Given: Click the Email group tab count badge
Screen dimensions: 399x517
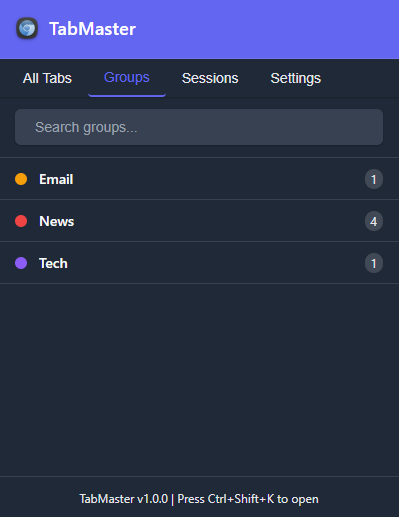Looking at the screenshot, I should [x=374, y=179].
